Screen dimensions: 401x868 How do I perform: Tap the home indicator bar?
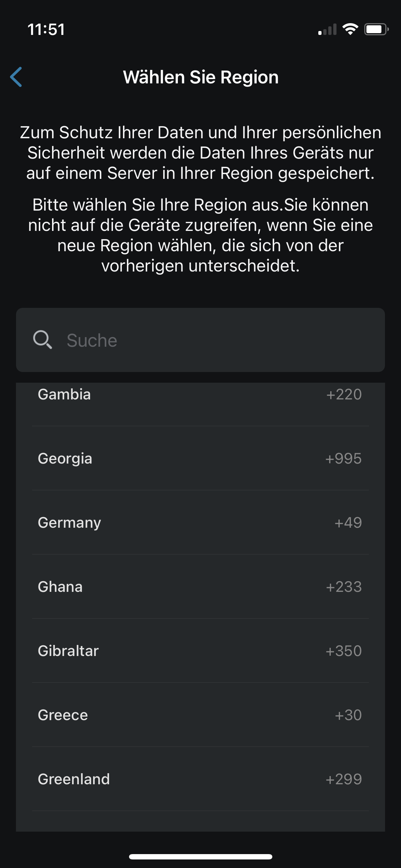[x=200, y=857]
